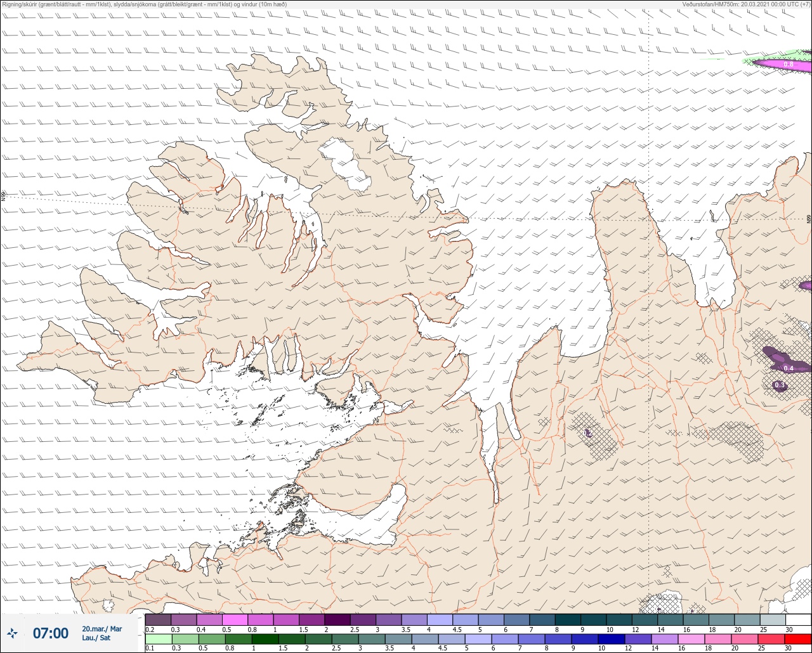Screen dimensions: 812x653
Task: Pick the lower legend swatch starting at 0.1
Action: [x=159, y=639]
